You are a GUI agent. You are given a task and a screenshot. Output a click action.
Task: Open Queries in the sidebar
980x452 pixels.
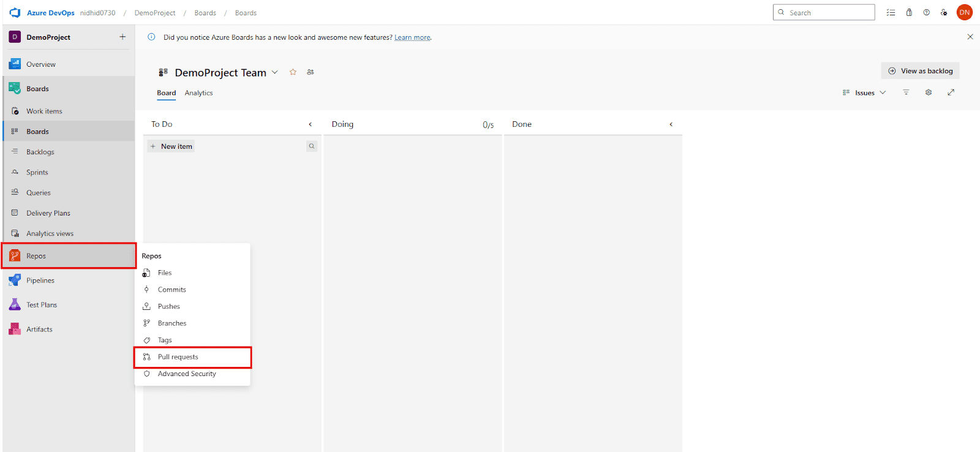(69, 192)
